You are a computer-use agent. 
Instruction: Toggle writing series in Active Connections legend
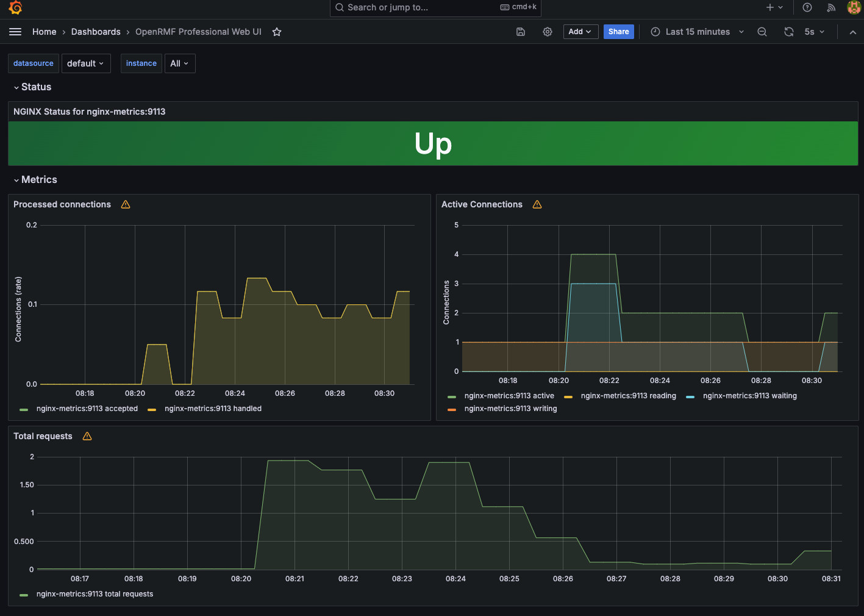coord(511,409)
